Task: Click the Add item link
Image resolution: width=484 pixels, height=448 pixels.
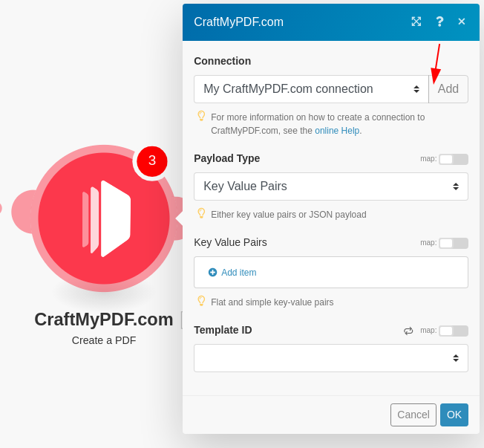Action: (x=238, y=273)
